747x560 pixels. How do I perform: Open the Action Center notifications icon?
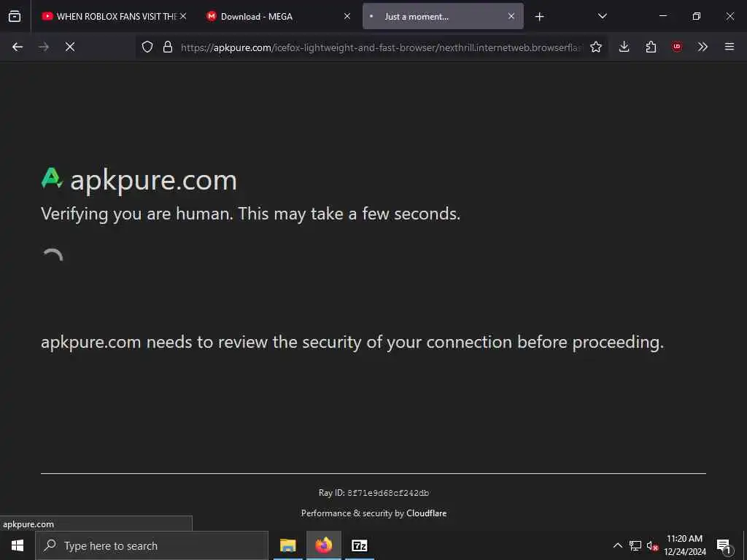(724, 546)
